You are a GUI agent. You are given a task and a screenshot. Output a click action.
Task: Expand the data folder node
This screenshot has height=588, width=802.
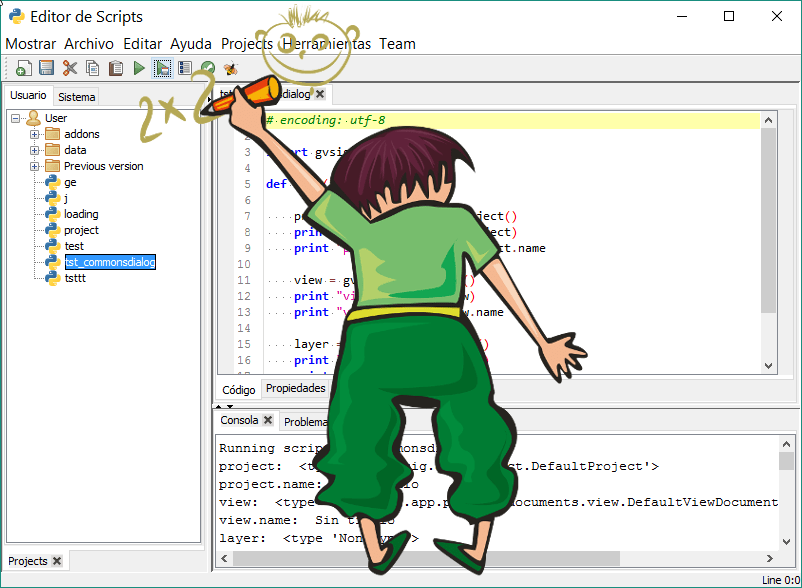click(35, 150)
